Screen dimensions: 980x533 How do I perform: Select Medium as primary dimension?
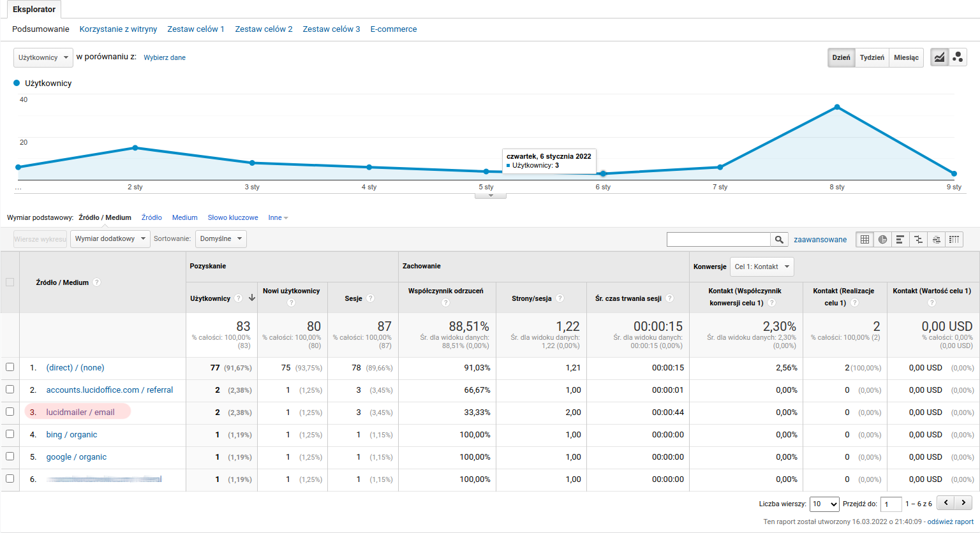pos(185,217)
